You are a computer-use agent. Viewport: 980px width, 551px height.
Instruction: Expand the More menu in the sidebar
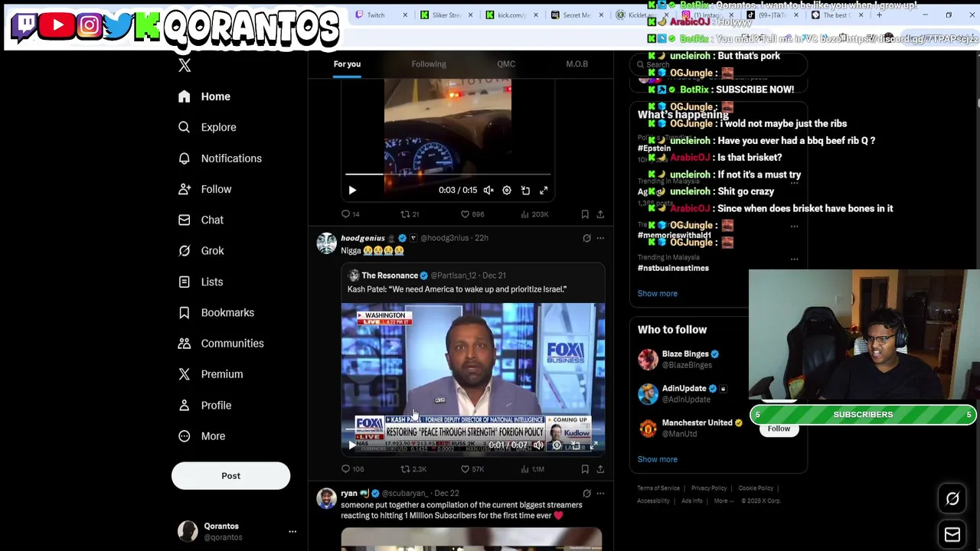202,436
